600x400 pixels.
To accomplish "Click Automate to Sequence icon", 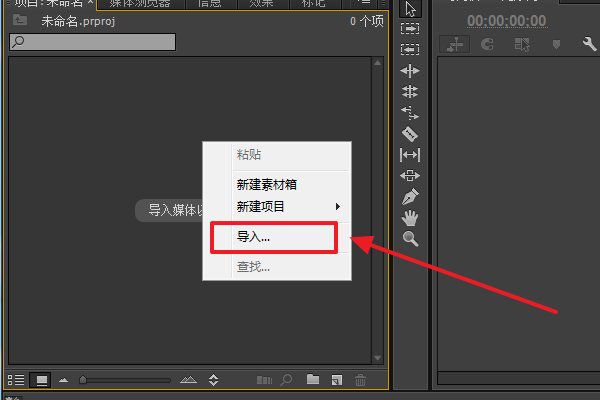I will coord(264,380).
